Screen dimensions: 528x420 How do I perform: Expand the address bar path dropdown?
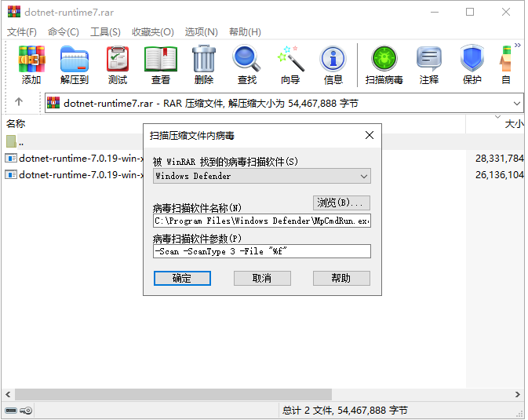(516, 103)
